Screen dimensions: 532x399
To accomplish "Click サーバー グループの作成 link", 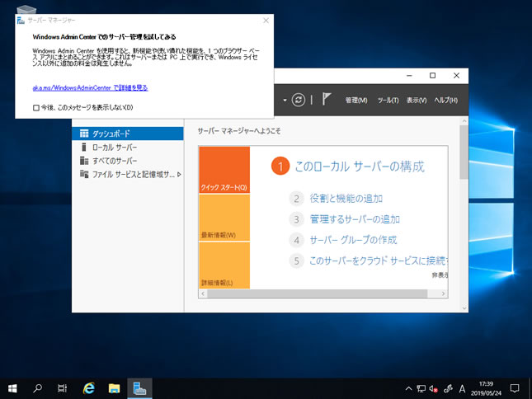I will pos(353,240).
